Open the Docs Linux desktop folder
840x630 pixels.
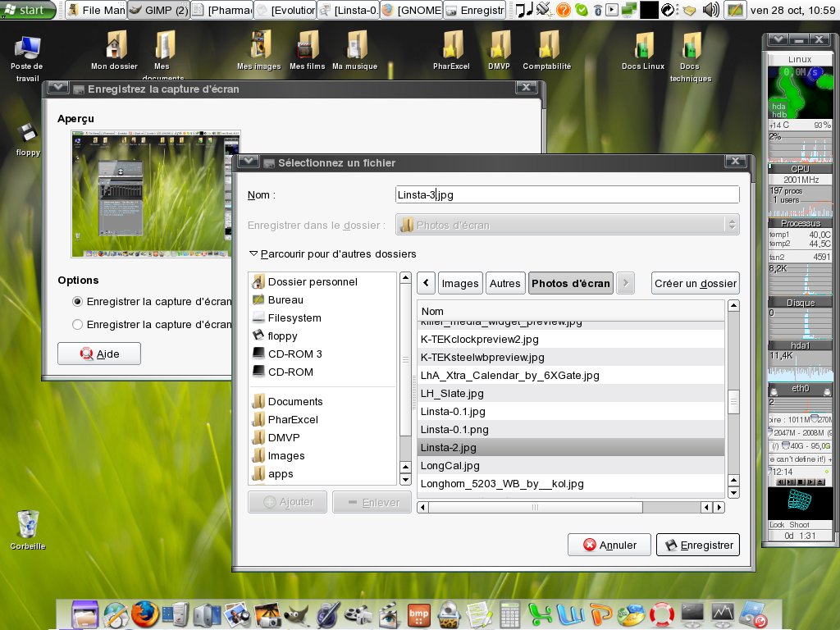(643, 51)
